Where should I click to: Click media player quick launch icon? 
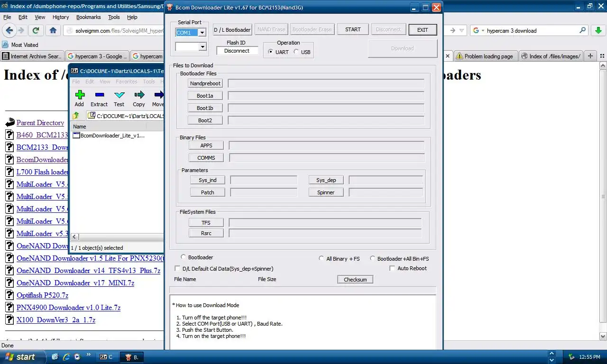pyautogui.click(x=77, y=356)
